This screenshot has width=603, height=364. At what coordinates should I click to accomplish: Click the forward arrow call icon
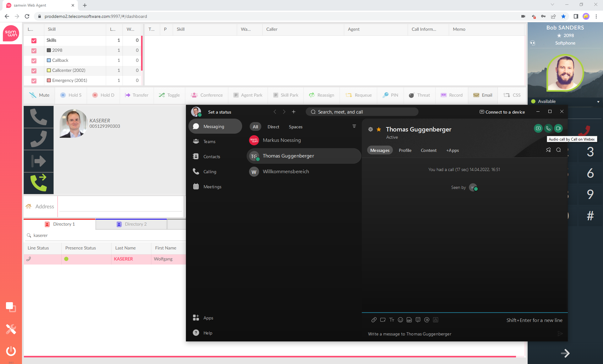click(39, 161)
